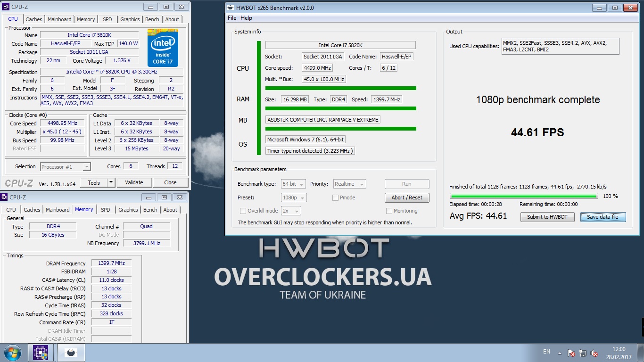Select CPU tab in lower CPU-Z window
This screenshot has height=362, width=644.
click(x=11, y=210)
